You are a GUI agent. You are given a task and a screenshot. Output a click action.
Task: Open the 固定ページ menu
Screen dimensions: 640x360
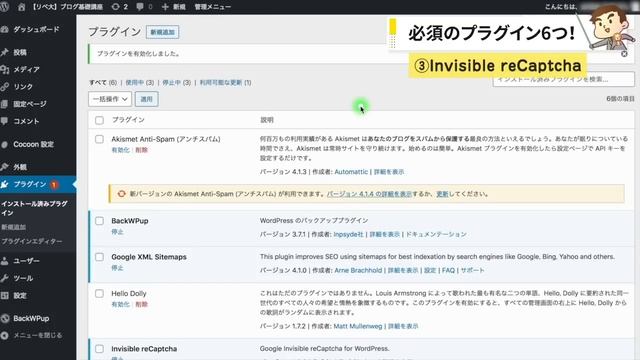[30, 104]
